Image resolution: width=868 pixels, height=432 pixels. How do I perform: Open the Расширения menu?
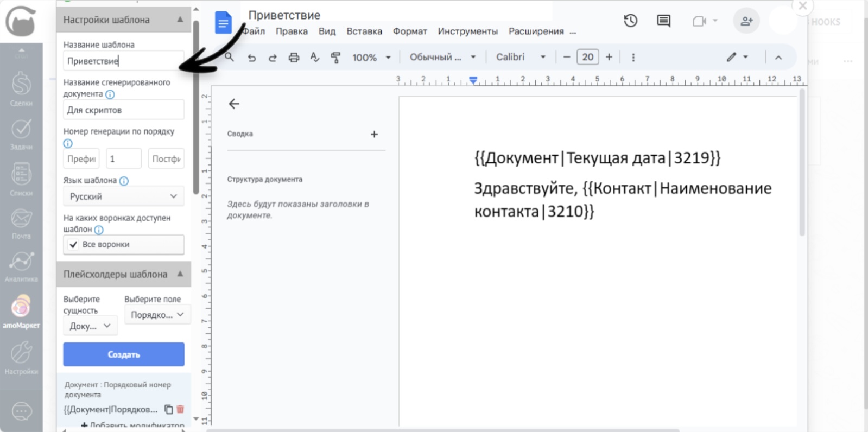(x=536, y=31)
